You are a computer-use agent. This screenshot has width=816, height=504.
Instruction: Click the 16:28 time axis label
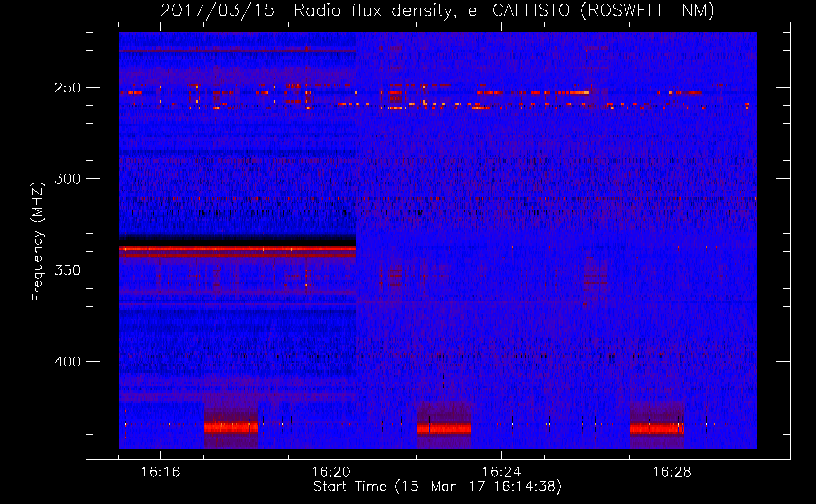tap(672, 472)
